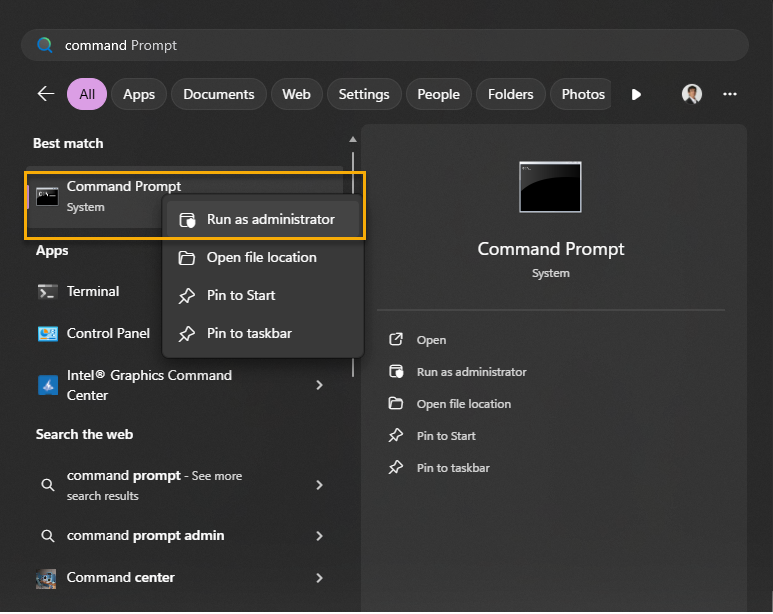The height and width of the screenshot is (614, 773).
Task: Click the Command center web result icon
Action: (46, 578)
